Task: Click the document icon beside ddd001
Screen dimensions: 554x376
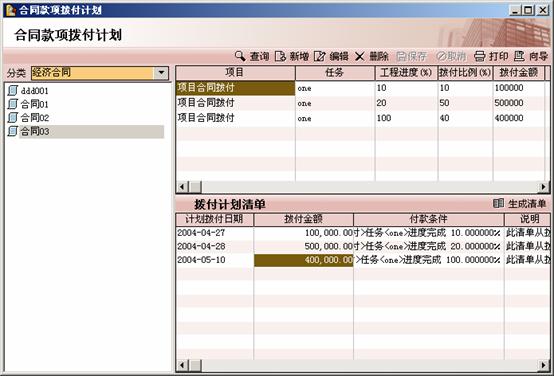Action: [12, 90]
